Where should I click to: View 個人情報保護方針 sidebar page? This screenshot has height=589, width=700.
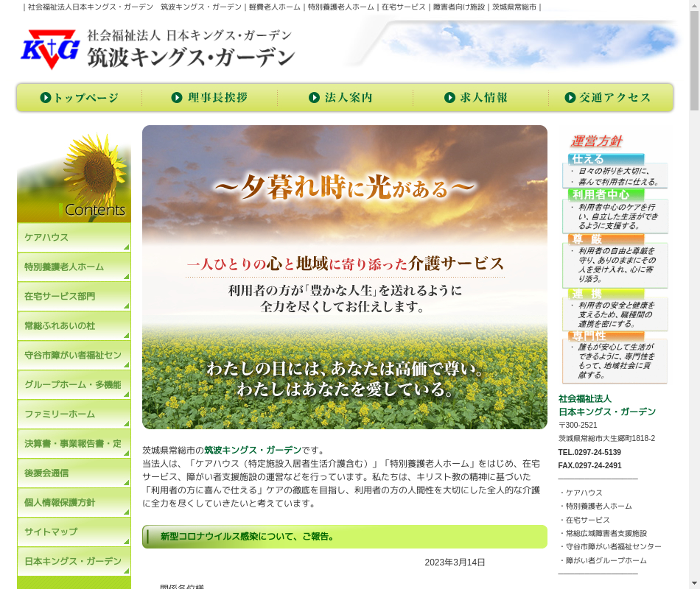[x=74, y=503]
